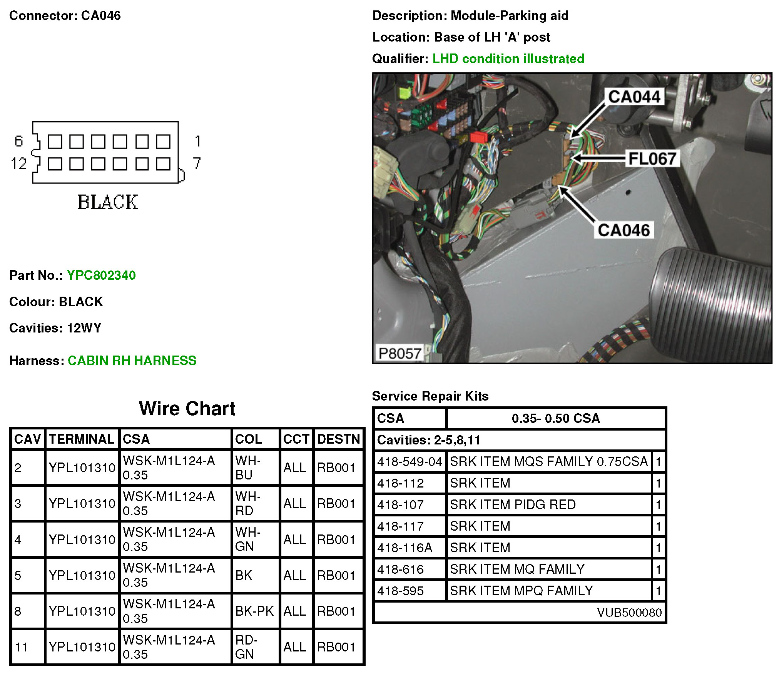Image resolution: width=784 pixels, height=673 pixels.
Task: Click the BK-PK colour cell for cavity 8
Action: coord(255,611)
